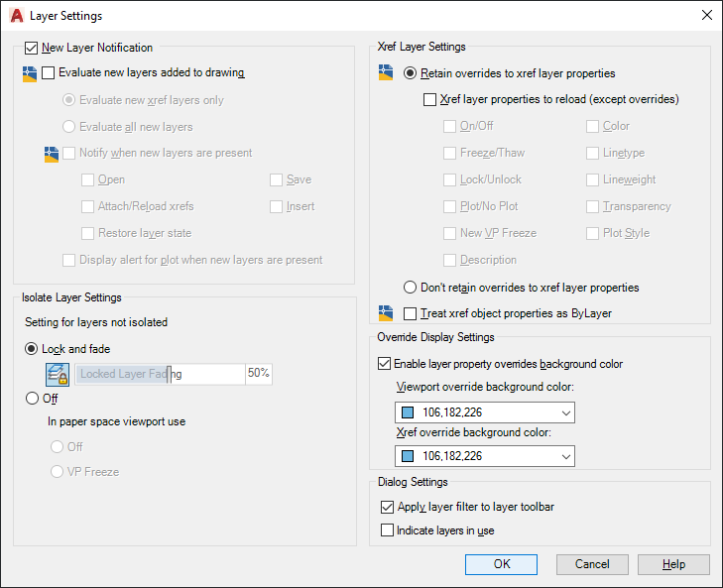
Task: Click the OK button
Action: click(502, 564)
